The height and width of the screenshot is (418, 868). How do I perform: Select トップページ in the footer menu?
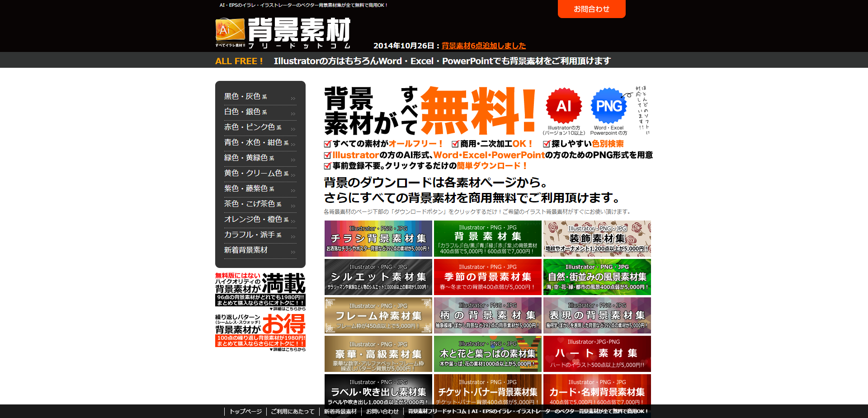245,412
